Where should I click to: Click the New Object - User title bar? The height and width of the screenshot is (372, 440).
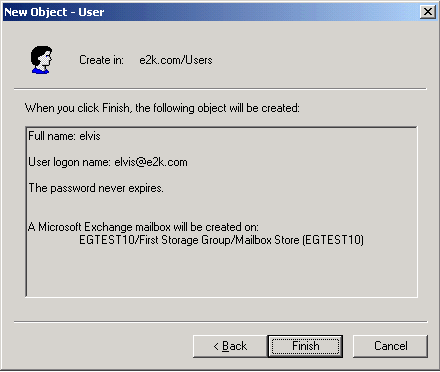[x=210, y=12]
